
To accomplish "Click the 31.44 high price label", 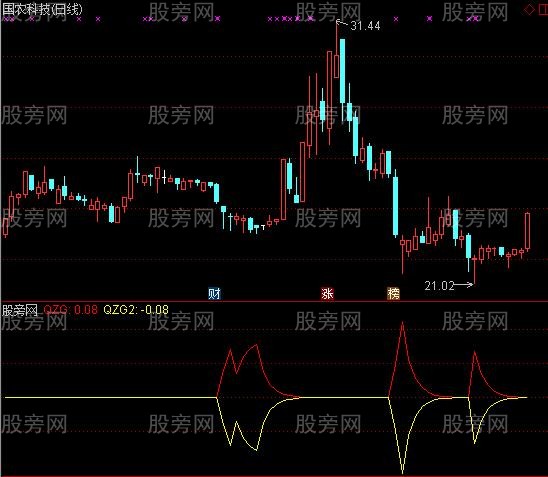I will 366,26.
